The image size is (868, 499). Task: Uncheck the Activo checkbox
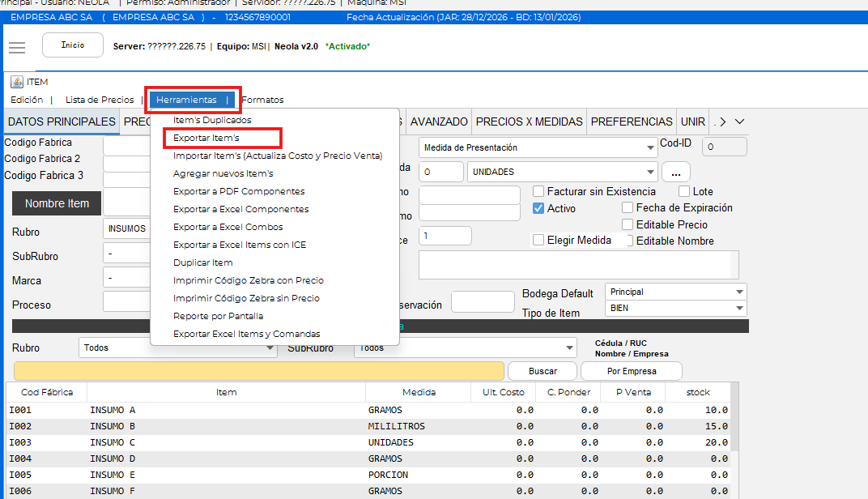click(x=539, y=208)
